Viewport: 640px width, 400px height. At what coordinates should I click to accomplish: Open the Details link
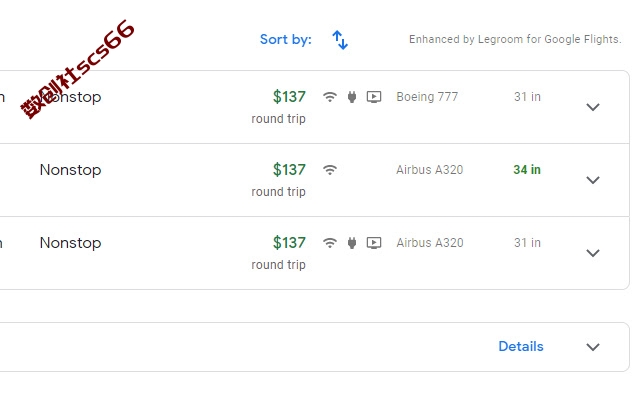pos(521,346)
